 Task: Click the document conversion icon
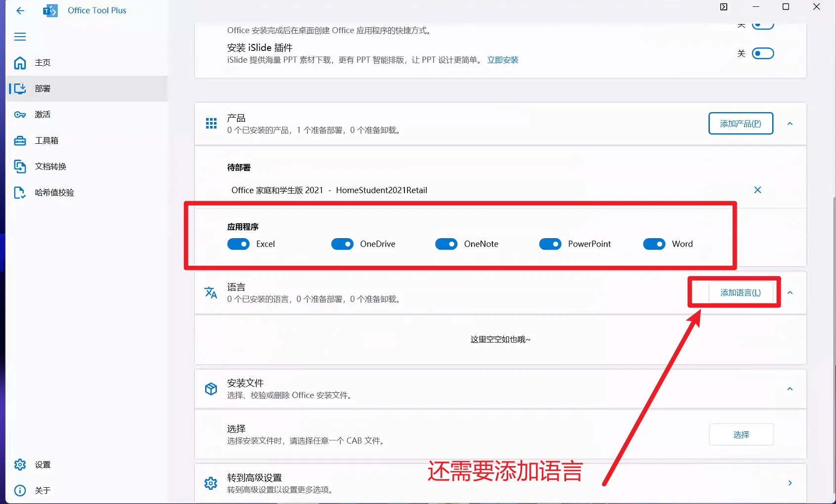(20, 167)
